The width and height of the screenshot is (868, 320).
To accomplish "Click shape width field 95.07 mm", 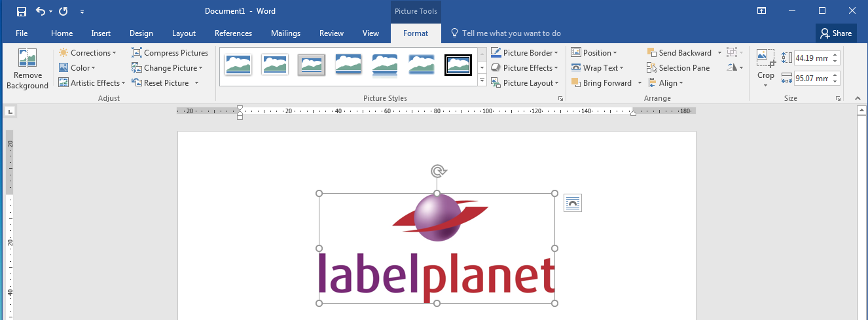I will [x=812, y=79].
